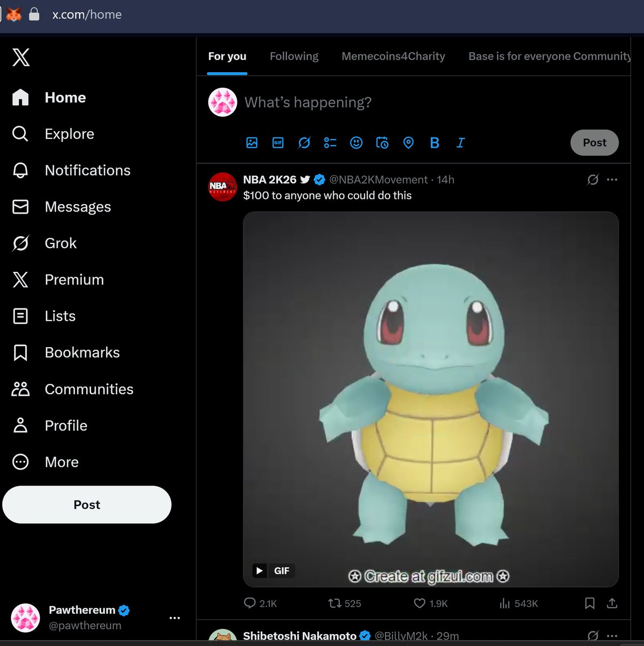
Task: Like the NBA 2K26 post
Action: click(x=431, y=603)
